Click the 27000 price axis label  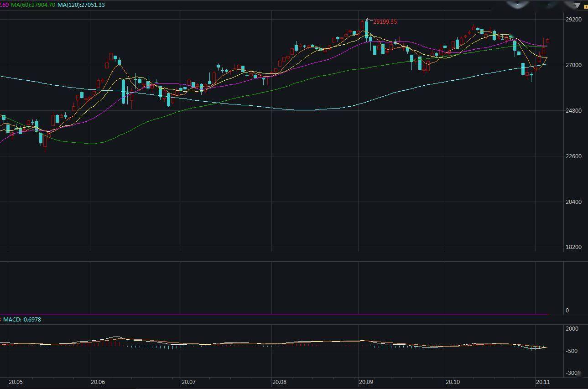pos(573,65)
